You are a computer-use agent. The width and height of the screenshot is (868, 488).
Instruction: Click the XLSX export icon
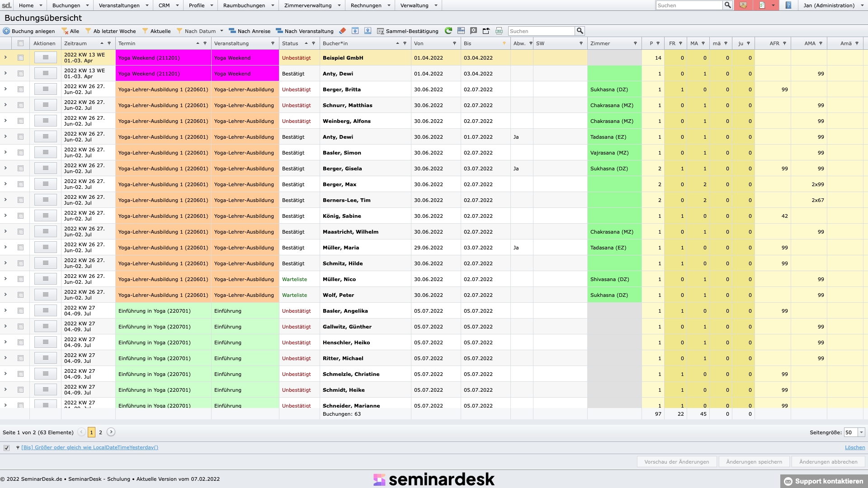click(x=499, y=31)
